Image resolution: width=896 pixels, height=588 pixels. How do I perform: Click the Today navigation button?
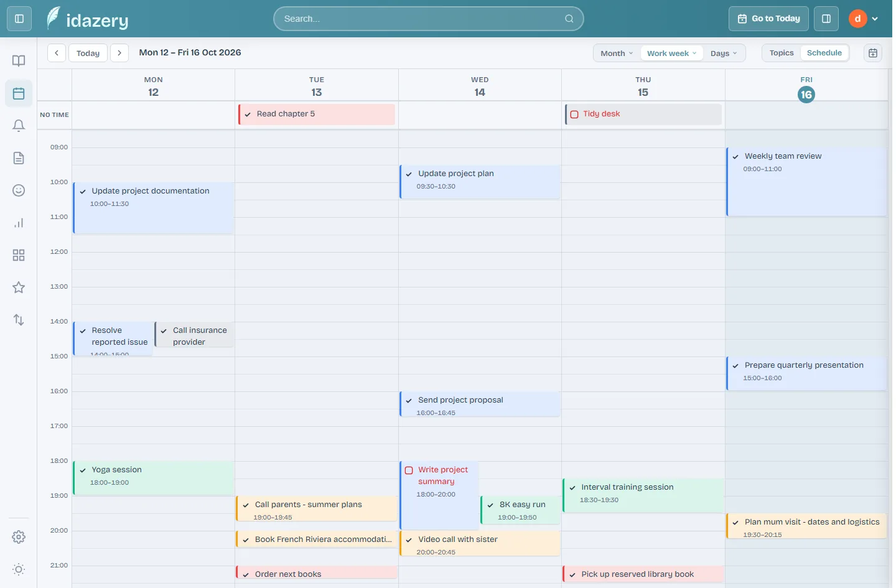pyautogui.click(x=88, y=53)
